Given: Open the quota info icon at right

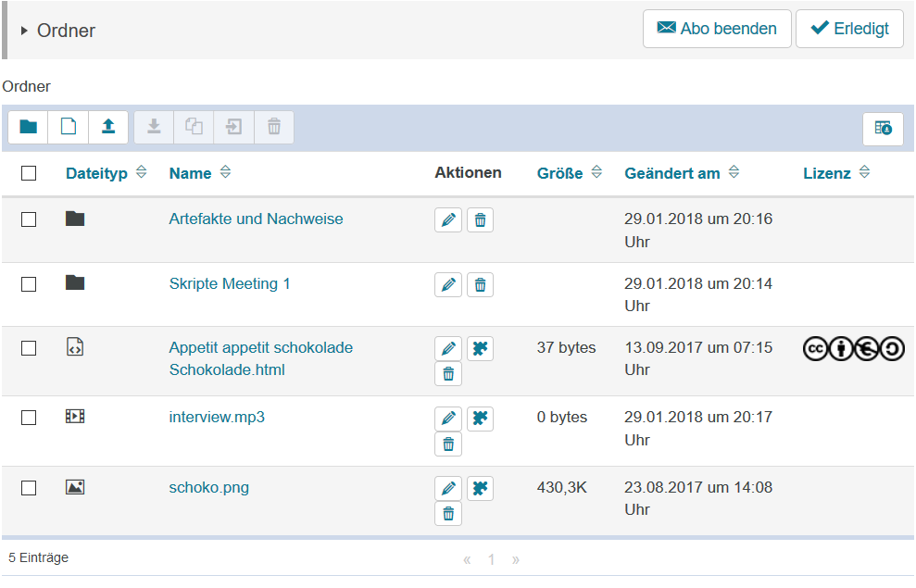Looking at the screenshot, I should (x=883, y=129).
